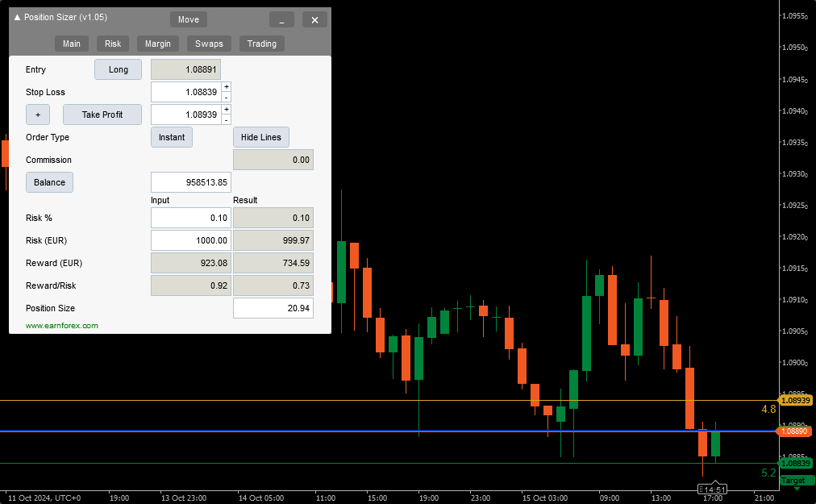Increase Take Profit with plus stepper

tap(226, 110)
